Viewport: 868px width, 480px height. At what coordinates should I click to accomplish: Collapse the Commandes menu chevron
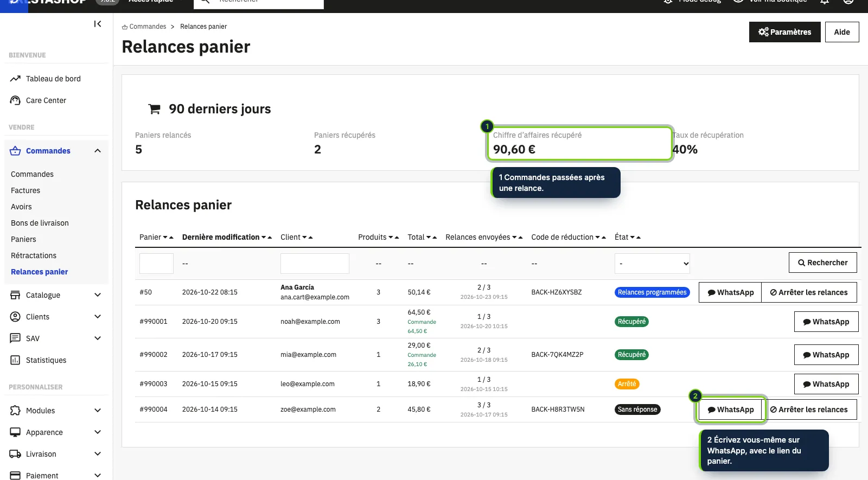pos(98,151)
